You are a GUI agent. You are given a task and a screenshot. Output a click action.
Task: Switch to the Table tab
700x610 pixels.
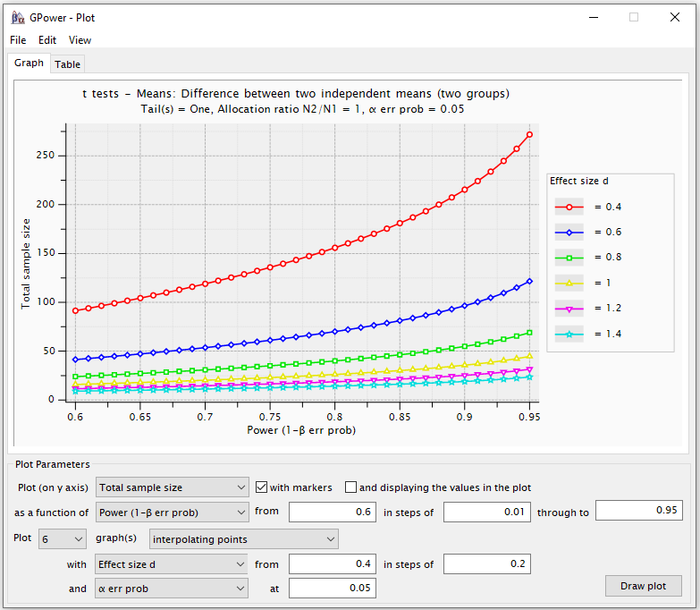(68, 64)
